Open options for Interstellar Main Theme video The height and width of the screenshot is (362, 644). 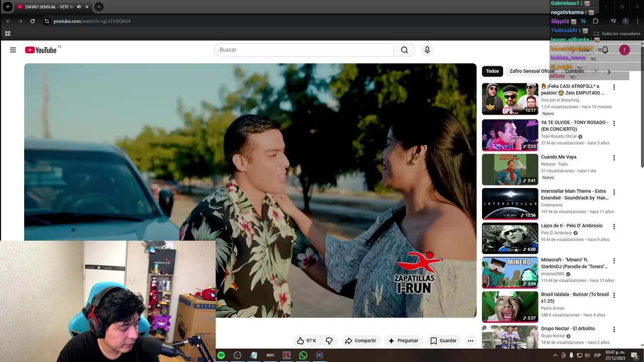[614, 192]
